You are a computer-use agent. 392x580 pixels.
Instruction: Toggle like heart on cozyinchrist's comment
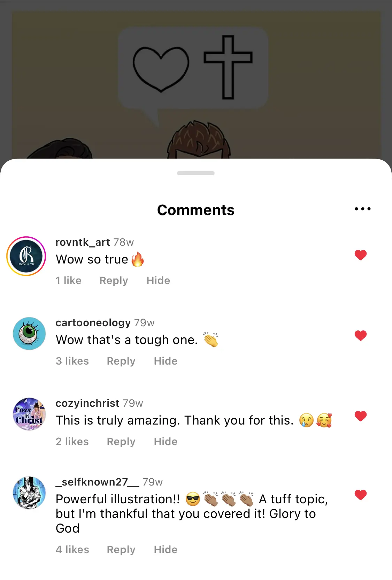[361, 416]
